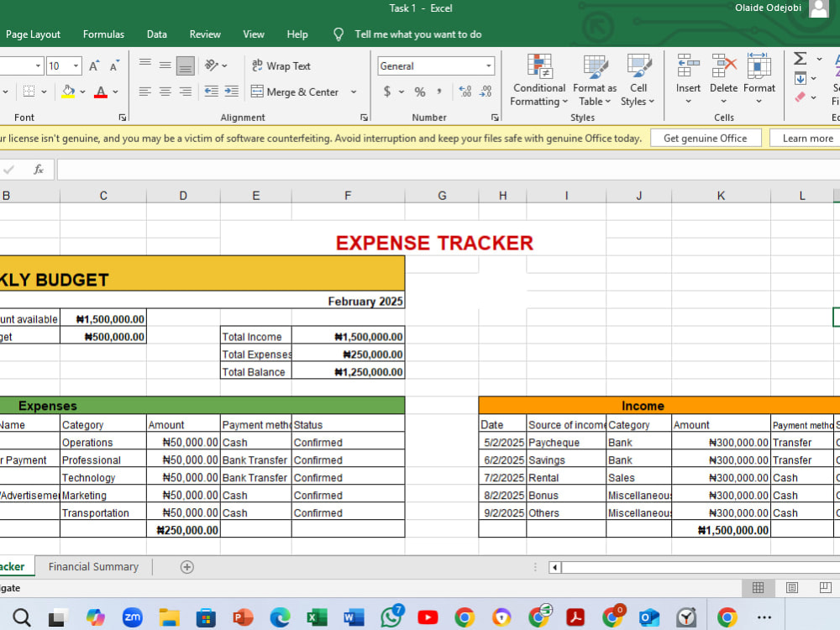The height and width of the screenshot is (630, 840).
Task: Open Word from the taskbar
Action: 354,617
